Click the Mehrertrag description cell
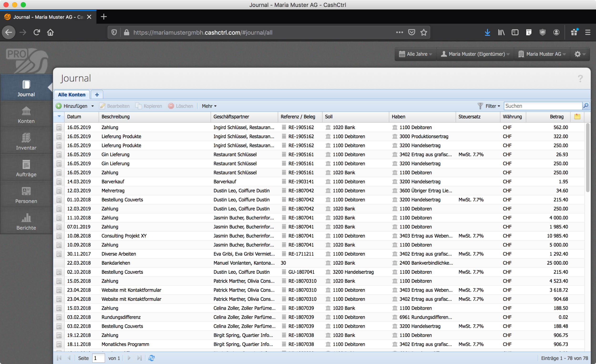 pos(154,191)
